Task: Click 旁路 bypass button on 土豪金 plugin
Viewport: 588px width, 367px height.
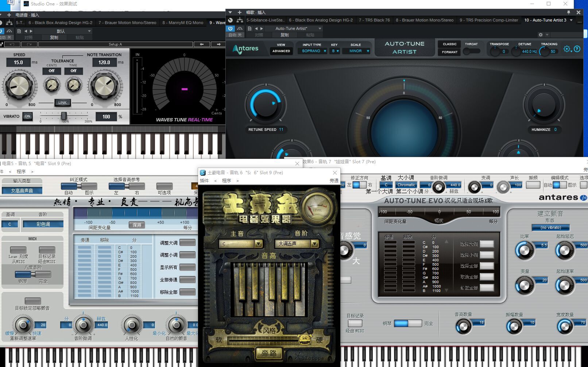Action: 268,353
